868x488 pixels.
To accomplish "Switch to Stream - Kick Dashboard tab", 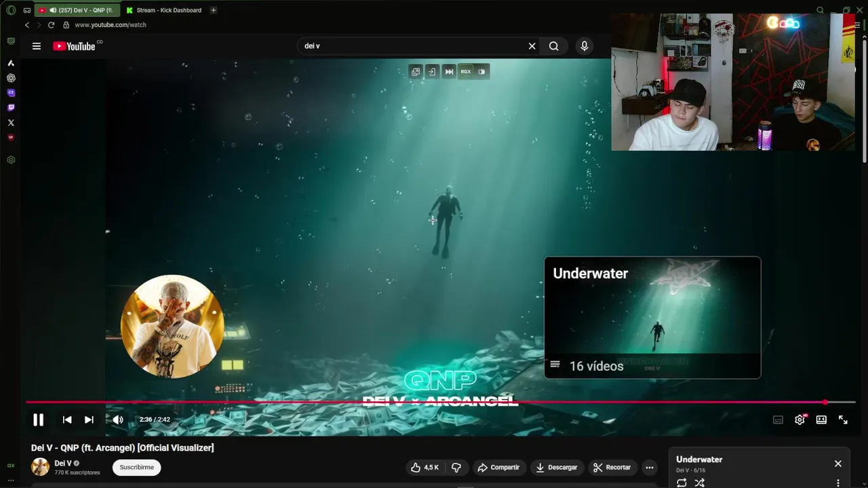I will pos(163,10).
